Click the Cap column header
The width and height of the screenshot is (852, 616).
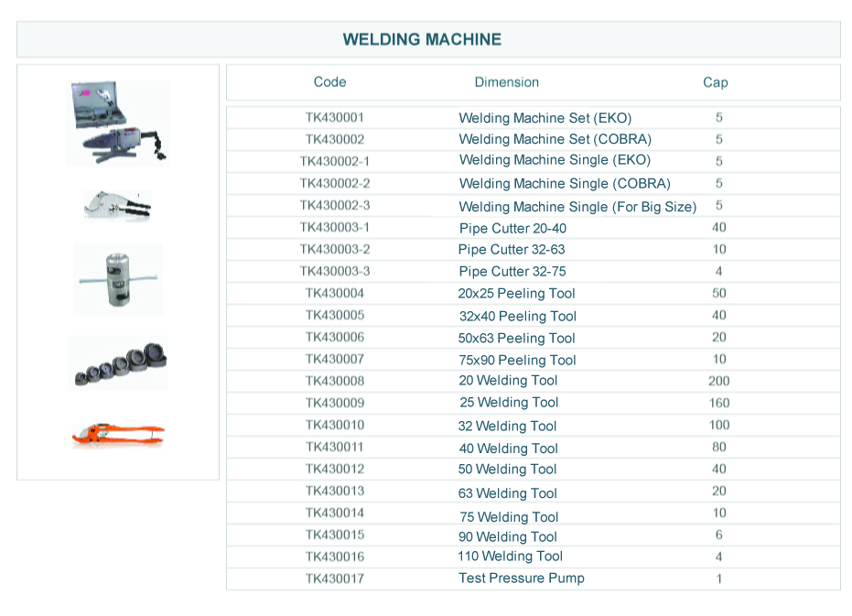coord(715,82)
